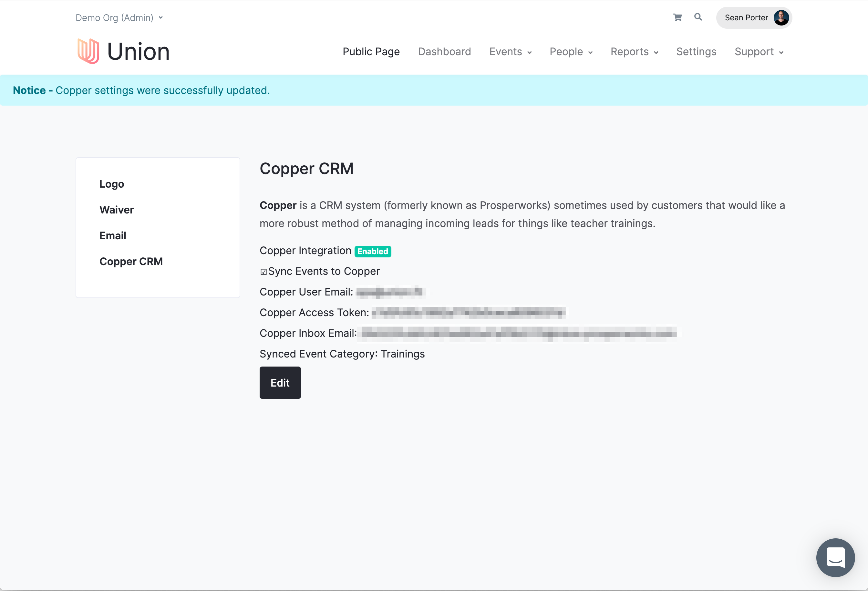Click the Copper Access Token value
Viewport: 868px width, 591px height.
click(x=469, y=312)
